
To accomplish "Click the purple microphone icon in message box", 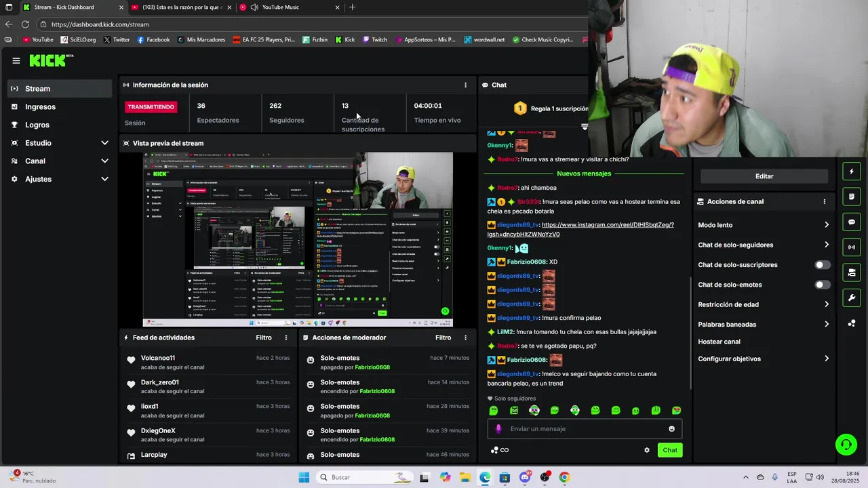I will pyautogui.click(x=498, y=429).
